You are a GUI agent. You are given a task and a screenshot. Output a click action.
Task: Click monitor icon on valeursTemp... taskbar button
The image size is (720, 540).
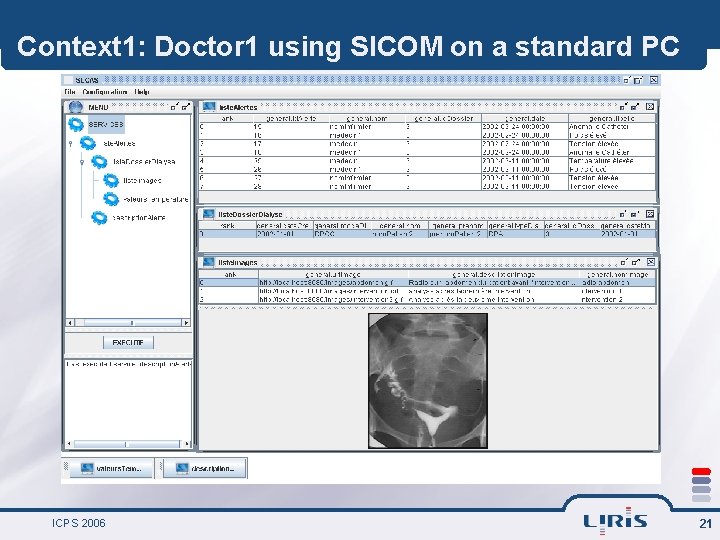pos(87,468)
